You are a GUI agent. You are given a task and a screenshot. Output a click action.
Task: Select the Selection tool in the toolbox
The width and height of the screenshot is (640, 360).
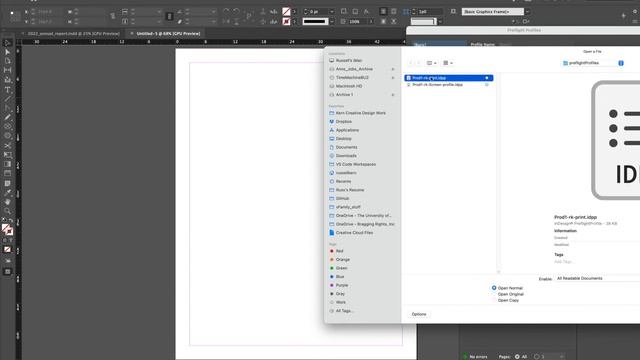click(x=7, y=43)
